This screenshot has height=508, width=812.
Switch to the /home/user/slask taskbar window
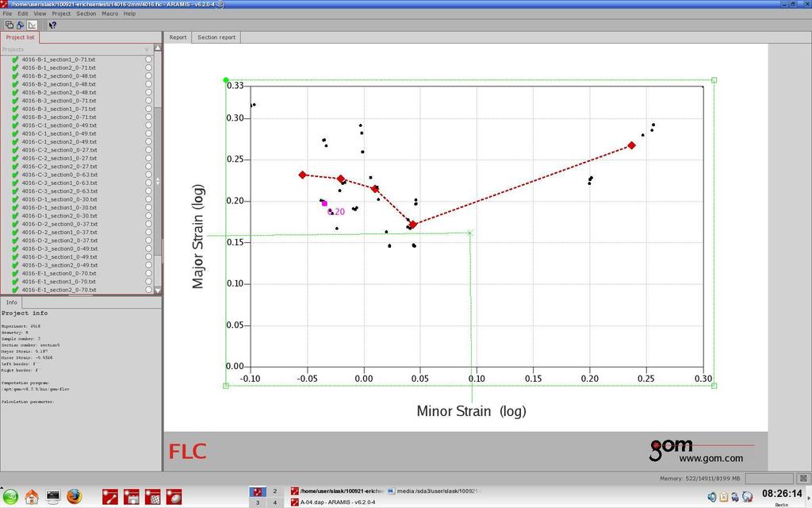coord(336,491)
